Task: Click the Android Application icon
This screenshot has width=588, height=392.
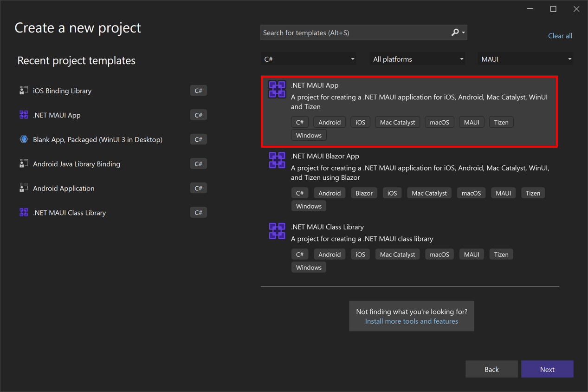Action: click(x=23, y=188)
